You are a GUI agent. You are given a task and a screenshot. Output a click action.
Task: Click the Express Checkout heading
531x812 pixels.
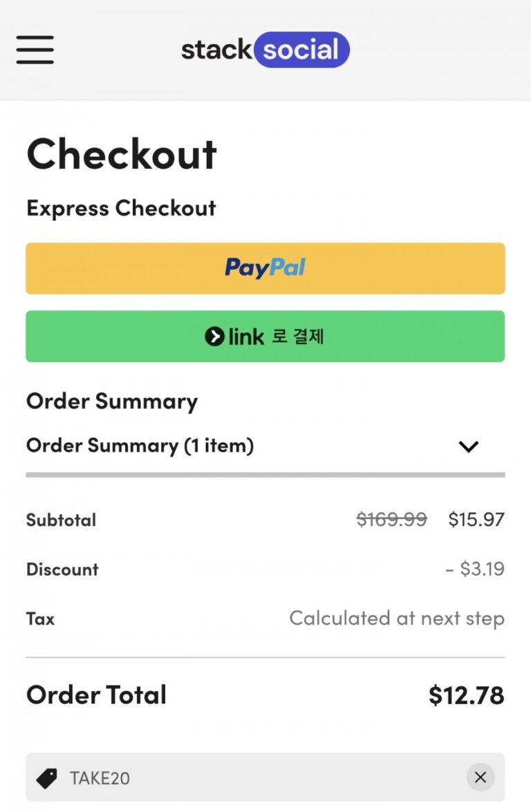tap(121, 208)
